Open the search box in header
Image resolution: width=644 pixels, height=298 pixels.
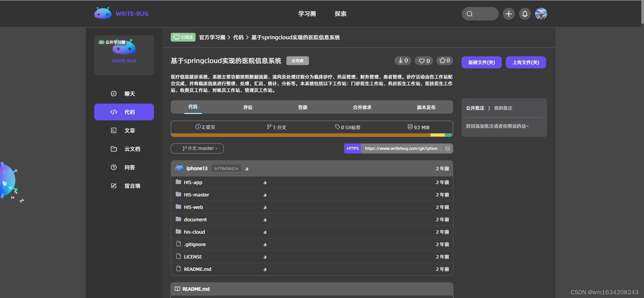tap(480, 14)
